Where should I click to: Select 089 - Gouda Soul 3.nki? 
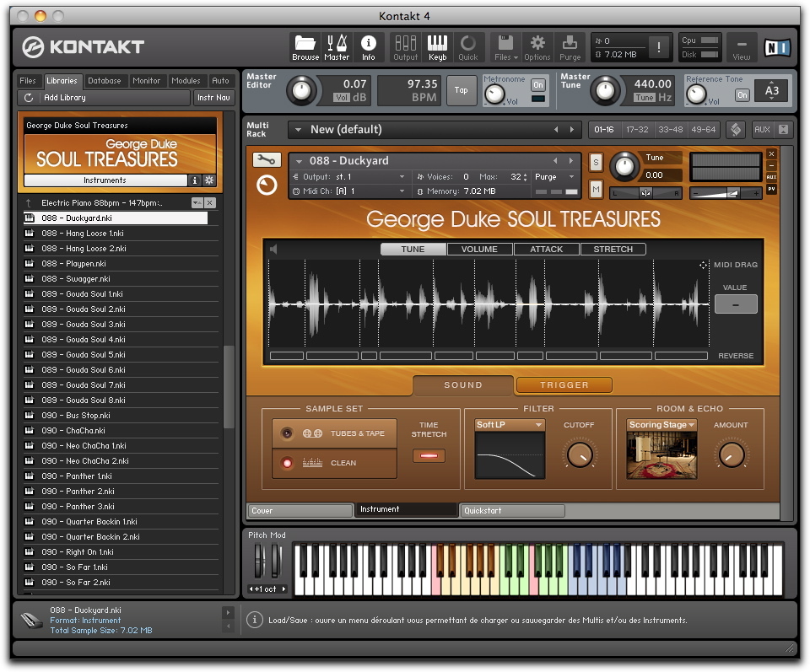(x=120, y=324)
